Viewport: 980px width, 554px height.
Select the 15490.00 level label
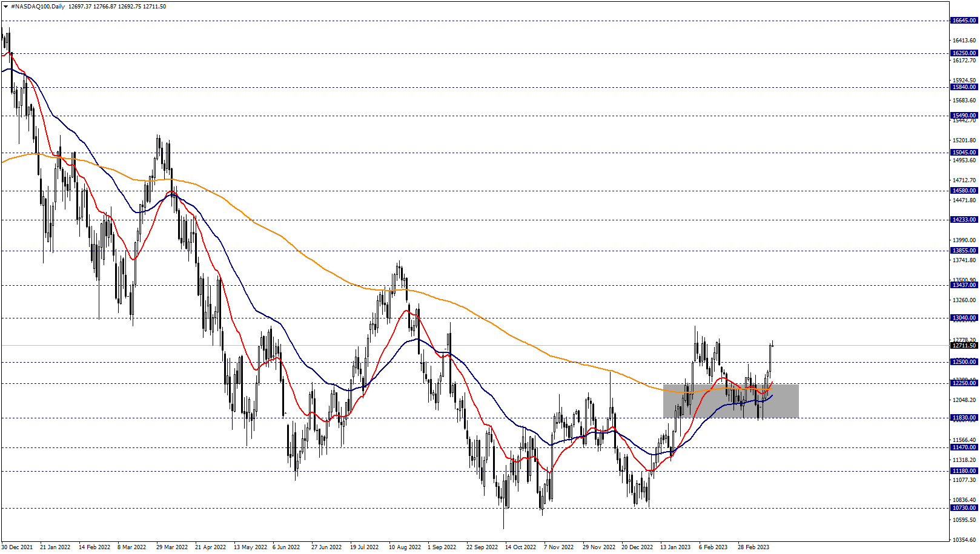pos(964,116)
